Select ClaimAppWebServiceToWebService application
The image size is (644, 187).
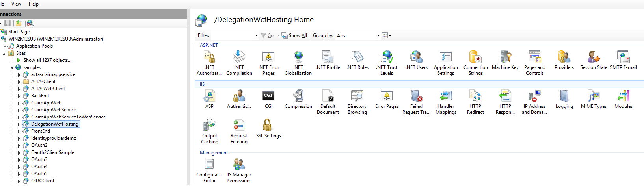coord(68,117)
